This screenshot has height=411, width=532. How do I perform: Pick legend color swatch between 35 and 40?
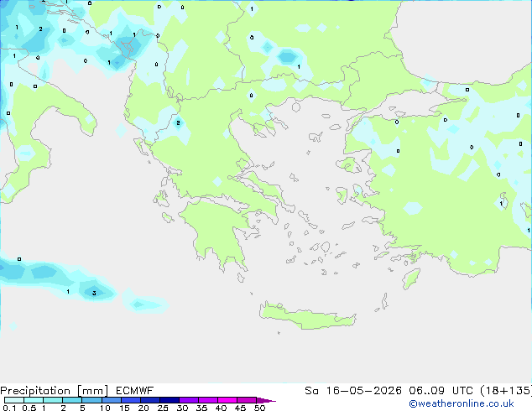[208, 400]
